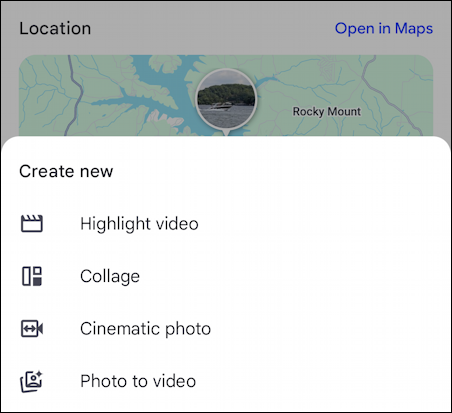The width and height of the screenshot is (452, 413).
Task: Tap the circular boat photo thumbnail on map
Action: (x=226, y=99)
